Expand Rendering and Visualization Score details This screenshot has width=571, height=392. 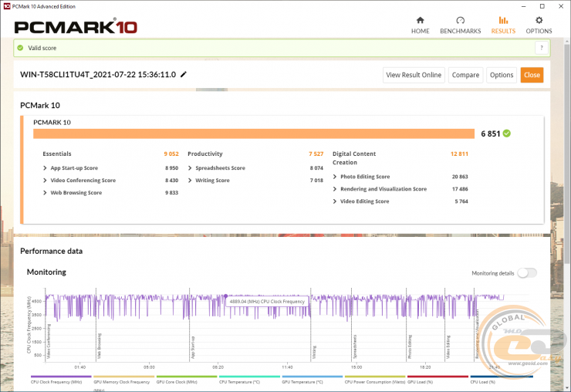(x=335, y=189)
